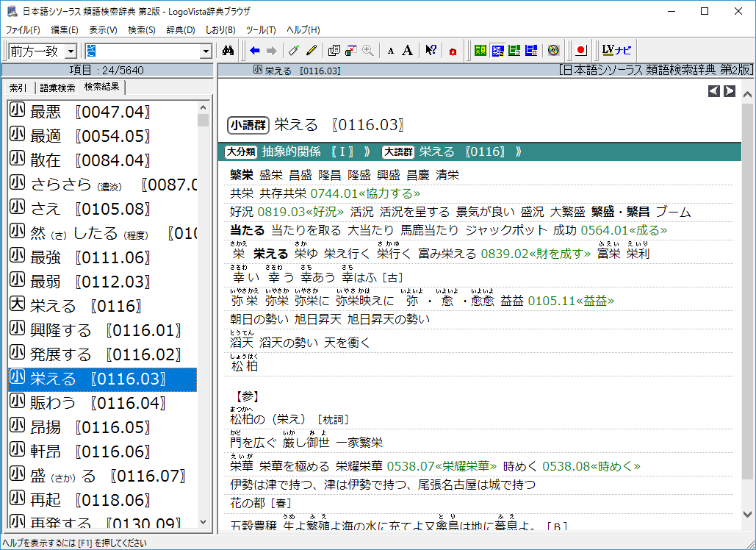Screen dimensions: 756x550
Task: Click the grayed magnifier zoom icon
Action: pyautogui.click(x=368, y=50)
